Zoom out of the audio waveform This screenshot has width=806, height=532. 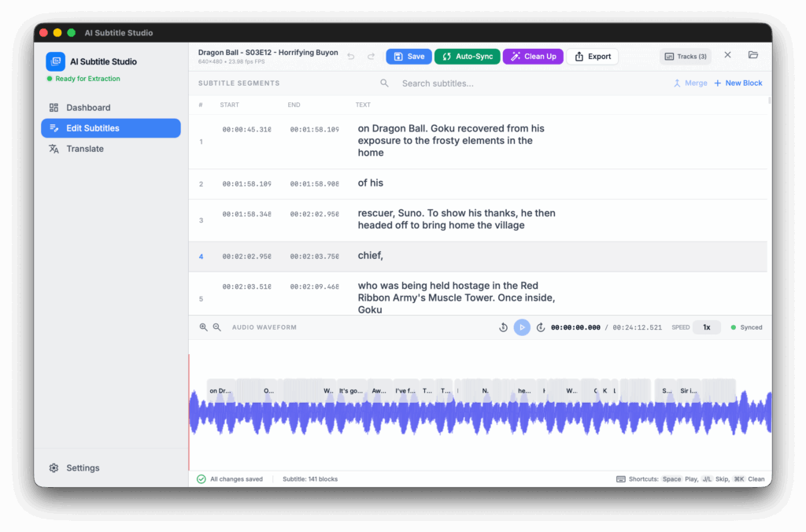click(217, 327)
